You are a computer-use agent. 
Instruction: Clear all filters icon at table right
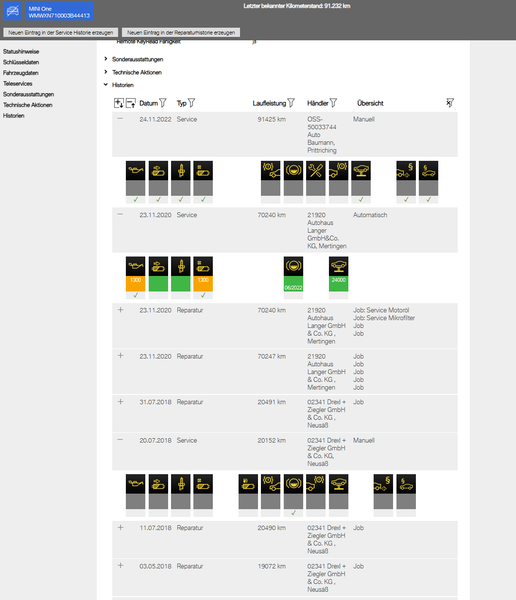pyautogui.click(x=450, y=103)
